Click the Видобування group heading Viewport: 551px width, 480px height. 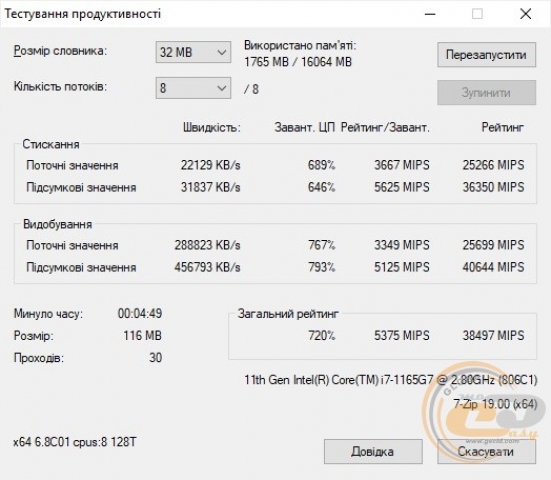pyautogui.click(x=58, y=224)
